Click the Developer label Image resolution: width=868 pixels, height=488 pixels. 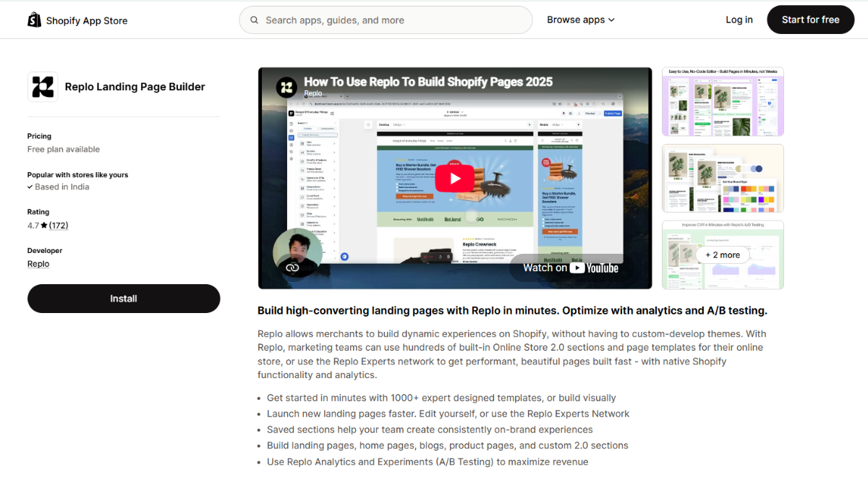pos(45,251)
